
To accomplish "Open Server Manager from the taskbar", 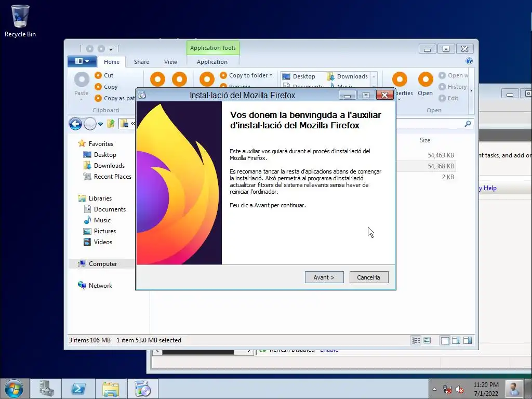I will 46,389.
